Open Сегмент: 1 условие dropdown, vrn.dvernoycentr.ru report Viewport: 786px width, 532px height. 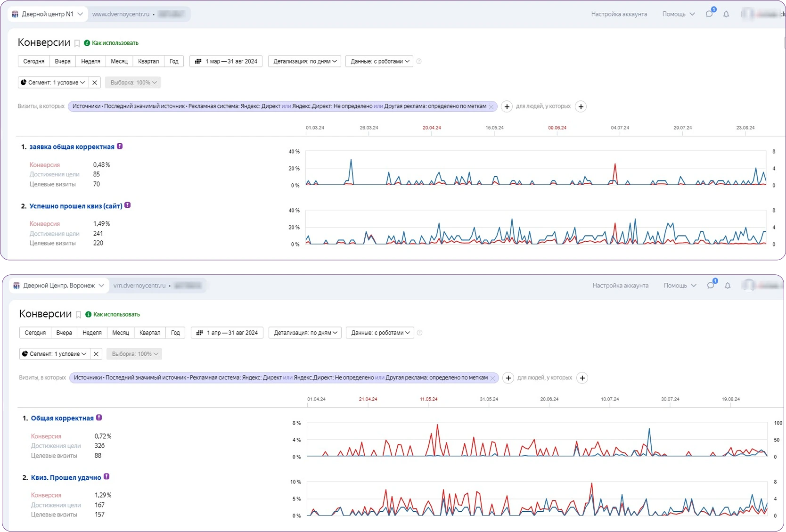point(55,354)
